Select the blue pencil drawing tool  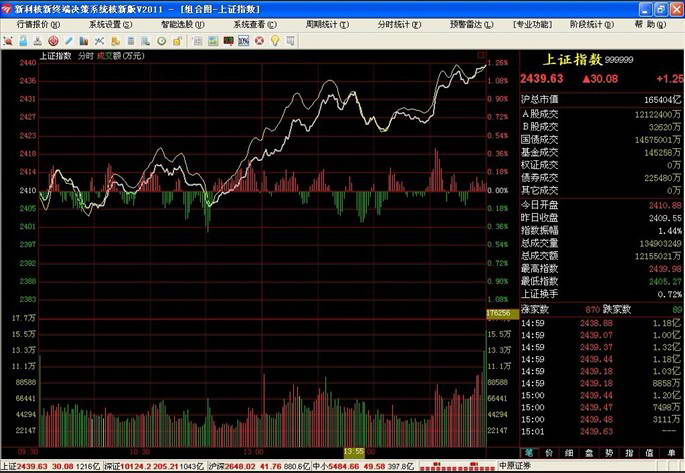tap(69, 41)
